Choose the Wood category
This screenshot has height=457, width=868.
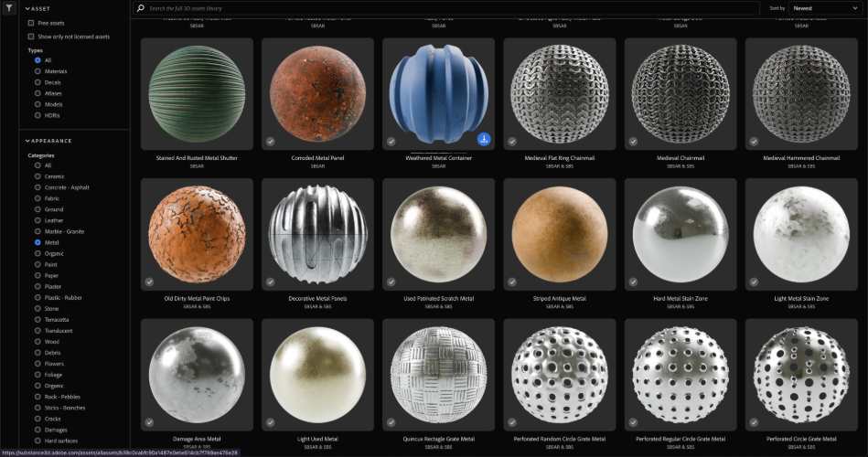[38, 342]
